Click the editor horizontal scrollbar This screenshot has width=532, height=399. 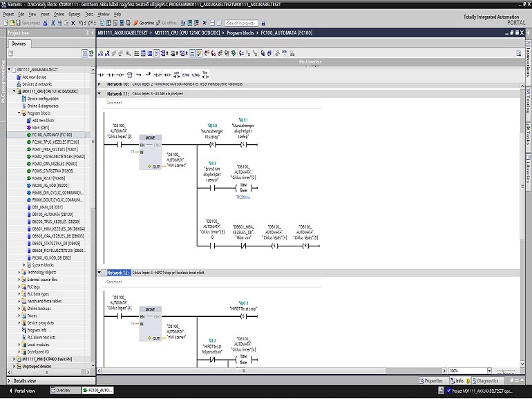(244, 371)
